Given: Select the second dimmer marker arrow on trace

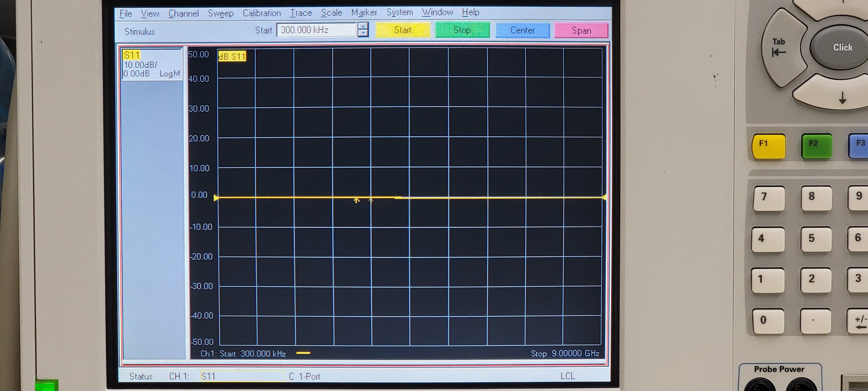Looking at the screenshot, I should (x=371, y=201).
